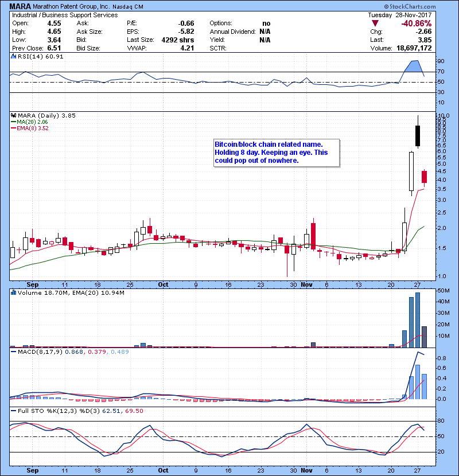Click the blue Bitcoin/block chain annotation box

277,153
